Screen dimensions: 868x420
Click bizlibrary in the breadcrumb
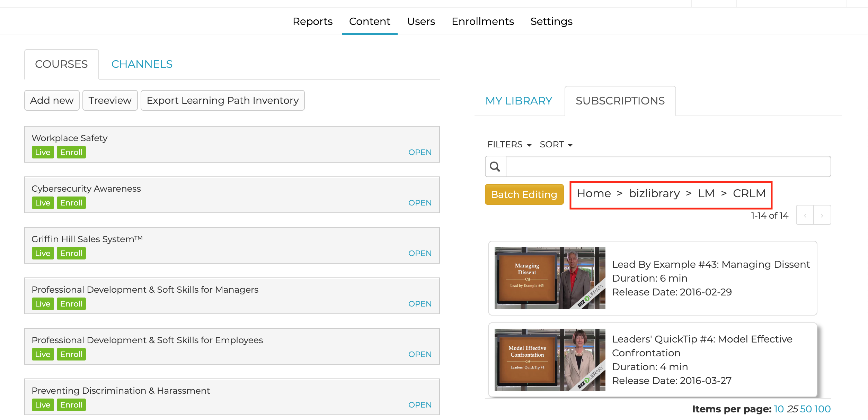tap(654, 193)
